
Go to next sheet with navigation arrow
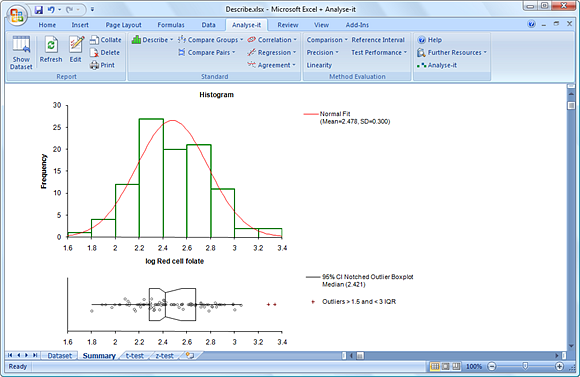pos(26,355)
